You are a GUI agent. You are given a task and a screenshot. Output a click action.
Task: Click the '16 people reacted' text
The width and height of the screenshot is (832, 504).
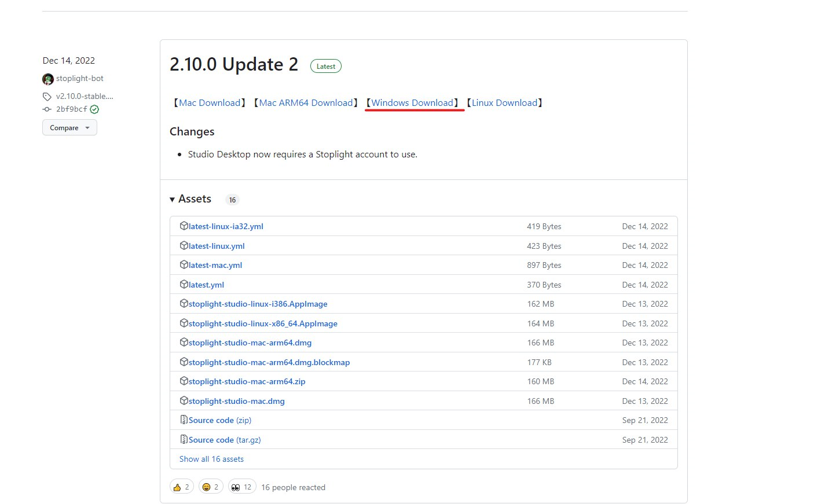pyautogui.click(x=293, y=487)
